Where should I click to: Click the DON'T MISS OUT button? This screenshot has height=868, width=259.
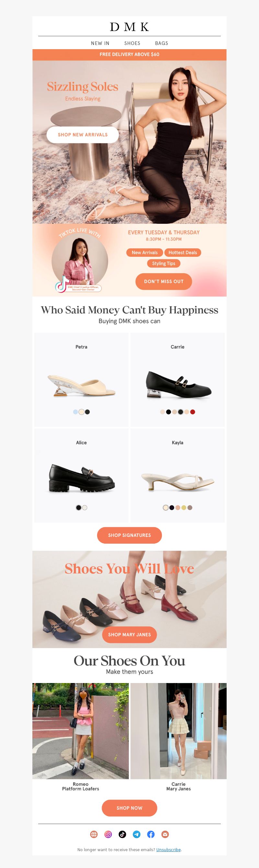click(x=163, y=281)
